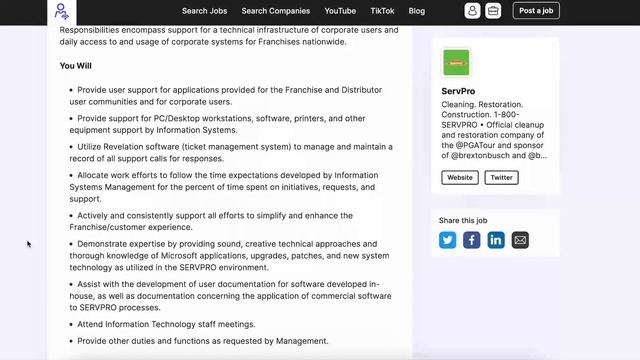Click bullet 'Provide other duties and functions'
Screen dimensions: 640x360
pyautogui.click(x=199, y=341)
